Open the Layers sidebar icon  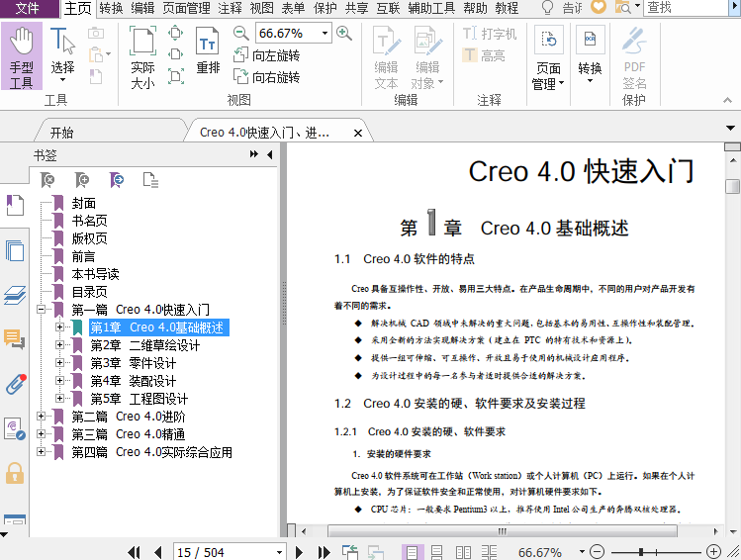pyautogui.click(x=15, y=295)
